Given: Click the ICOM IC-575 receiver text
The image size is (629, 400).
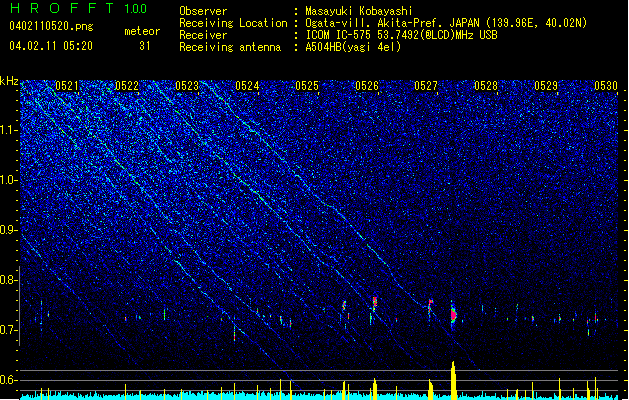Looking at the screenshot, I should [402, 35].
